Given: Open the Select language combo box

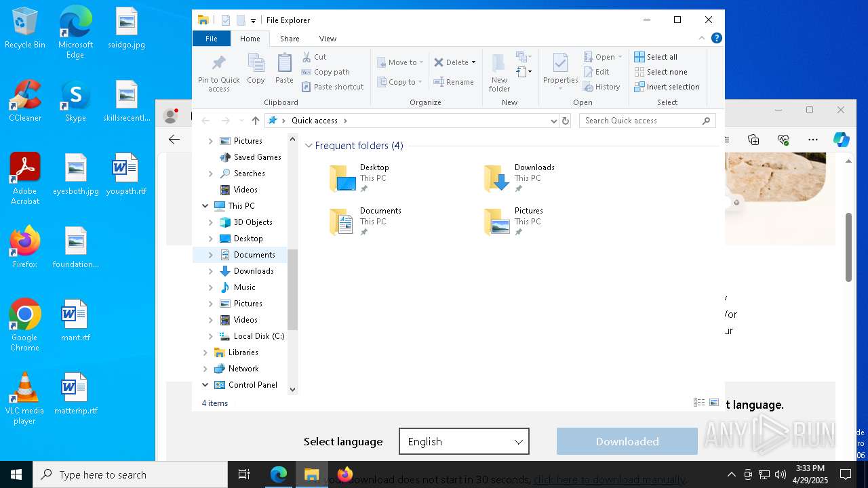Looking at the screenshot, I should pos(464,442).
